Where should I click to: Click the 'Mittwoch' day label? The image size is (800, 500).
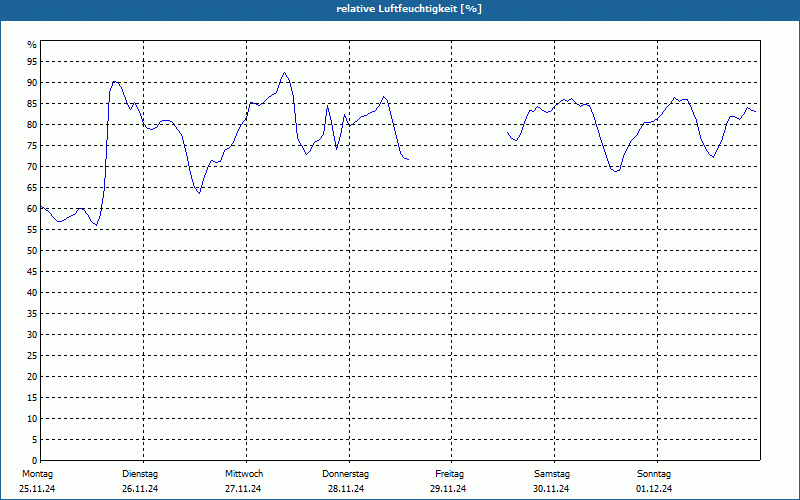coord(244,474)
